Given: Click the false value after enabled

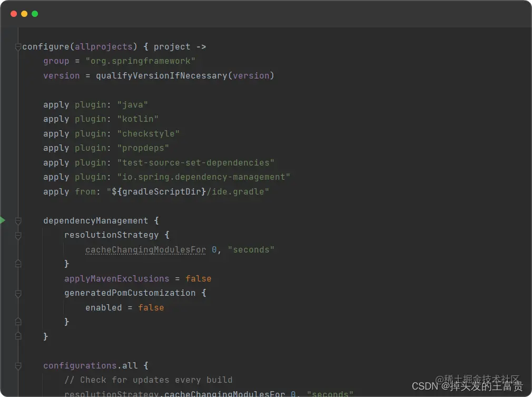Looking at the screenshot, I should 151,308.
